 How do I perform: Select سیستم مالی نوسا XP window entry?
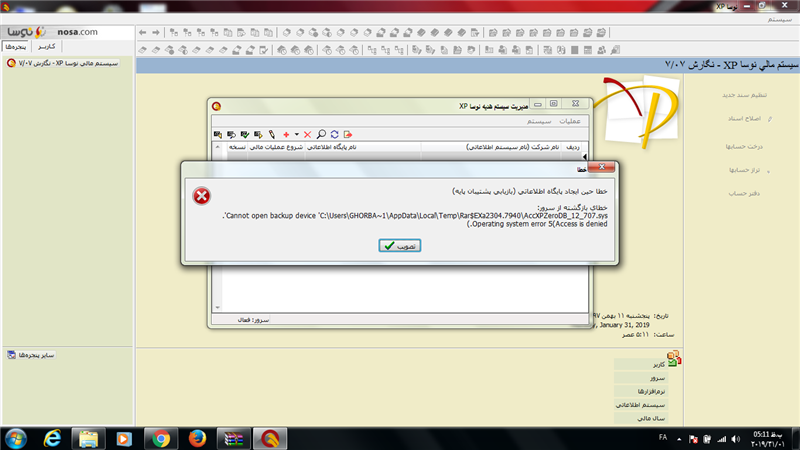pos(65,62)
